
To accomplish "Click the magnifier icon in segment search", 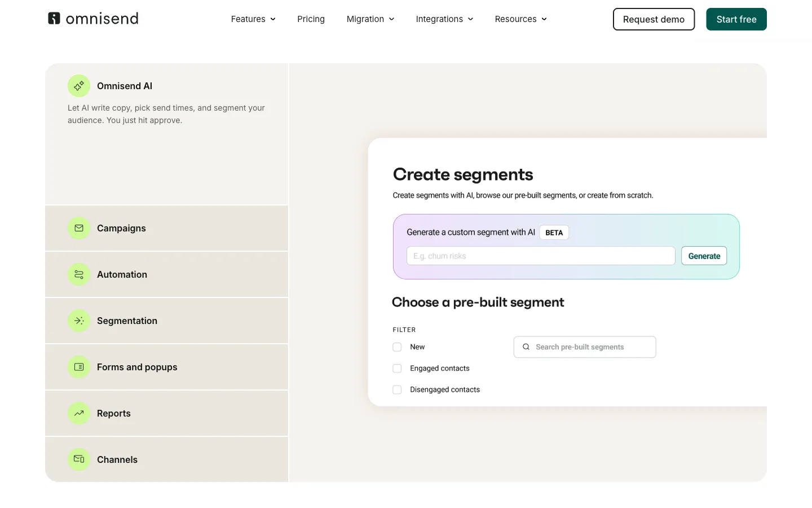I will point(526,347).
